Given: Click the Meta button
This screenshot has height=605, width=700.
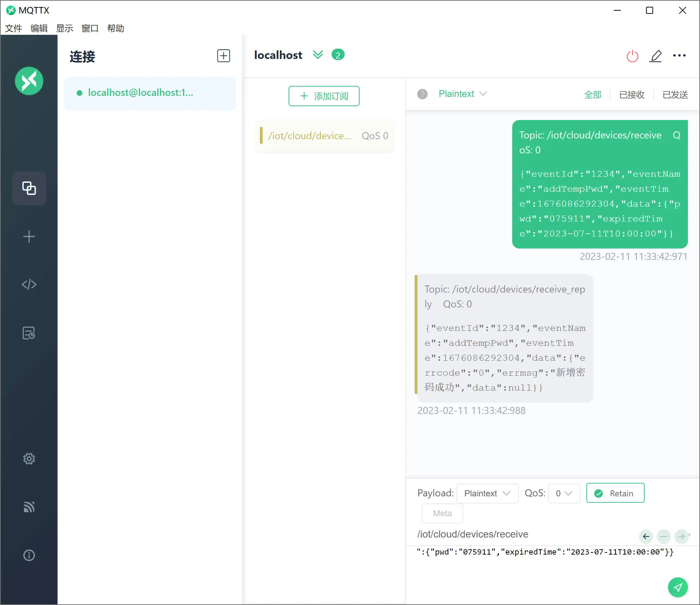Looking at the screenshot, I should click(x=442, y=513).
